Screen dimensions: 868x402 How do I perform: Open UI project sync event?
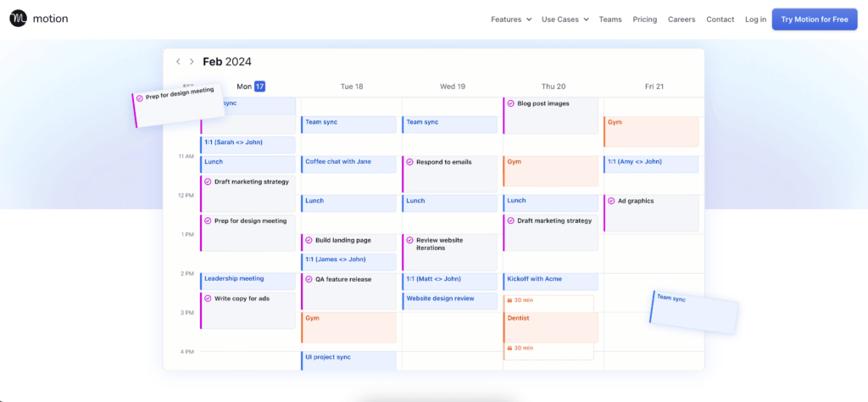point(348,360)
